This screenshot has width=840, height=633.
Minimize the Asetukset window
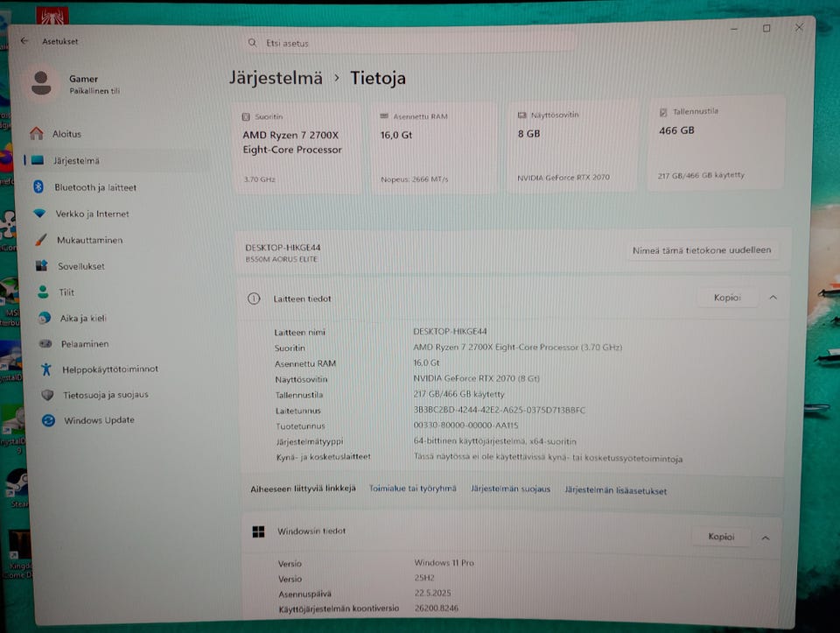click(734, 29)
